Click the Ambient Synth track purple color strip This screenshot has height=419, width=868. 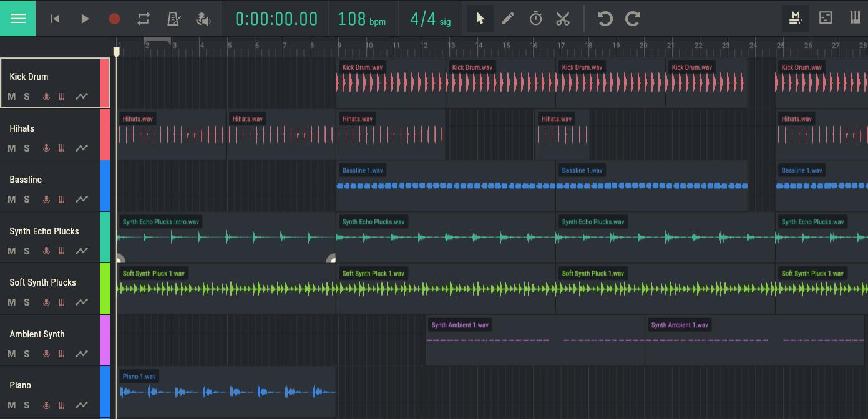point(105,340)
